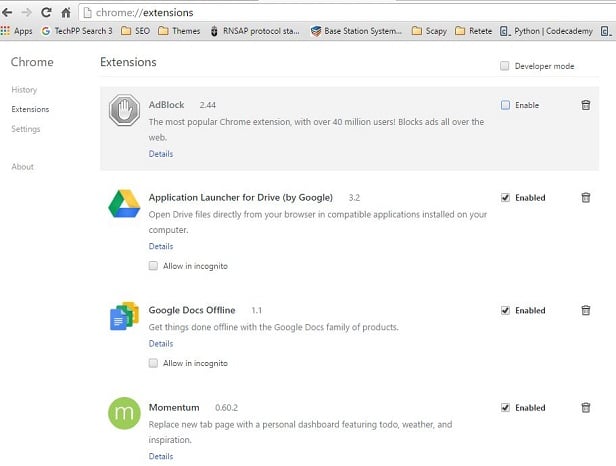Image resolution: width=616 pixels, height=466 pixels.
Task: Remove AdBlock with trash icon
Action: pyautogui.click(x=585, y=105)
